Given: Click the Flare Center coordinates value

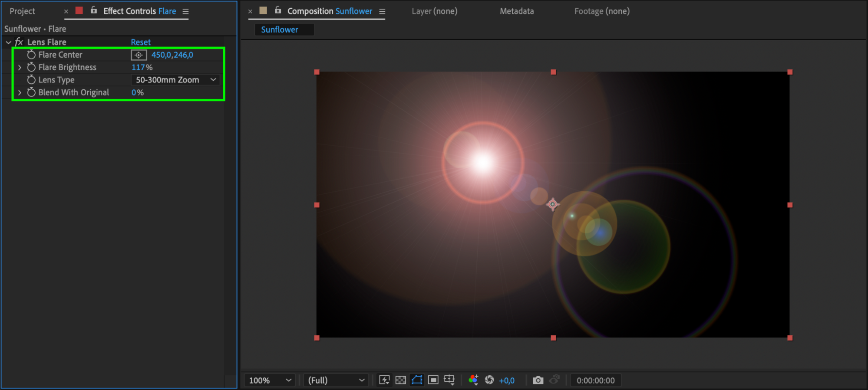Looking at the screenshot, I should (x=172, y=55).
